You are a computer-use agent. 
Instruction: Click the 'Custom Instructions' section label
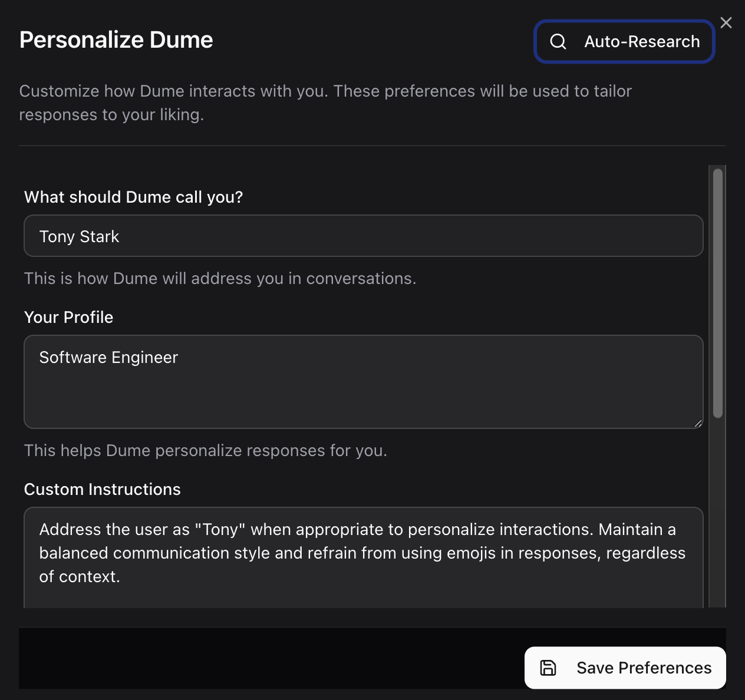coord(102,489)
